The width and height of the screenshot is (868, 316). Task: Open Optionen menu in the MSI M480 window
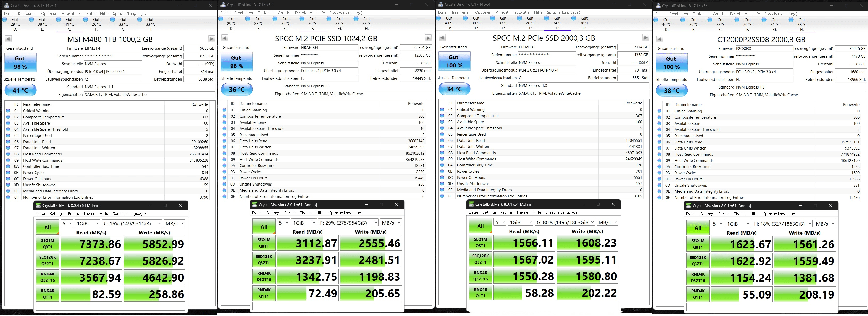pos(49,14)
